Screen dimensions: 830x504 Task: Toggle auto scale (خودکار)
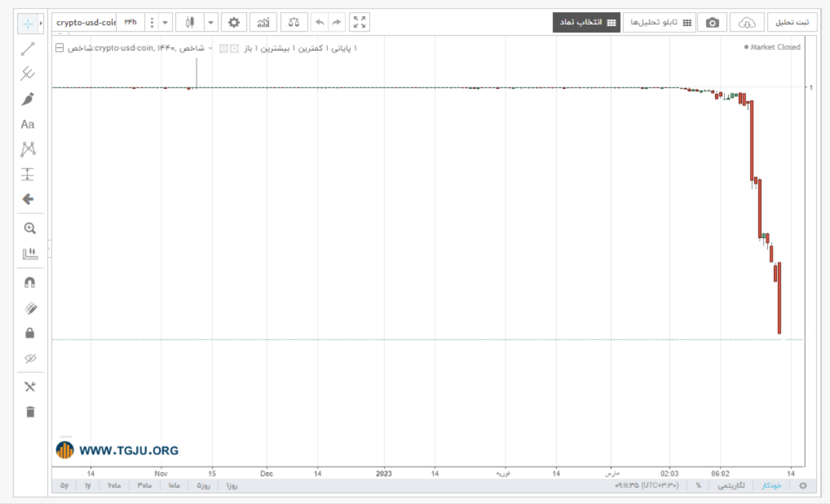[772, 485]
